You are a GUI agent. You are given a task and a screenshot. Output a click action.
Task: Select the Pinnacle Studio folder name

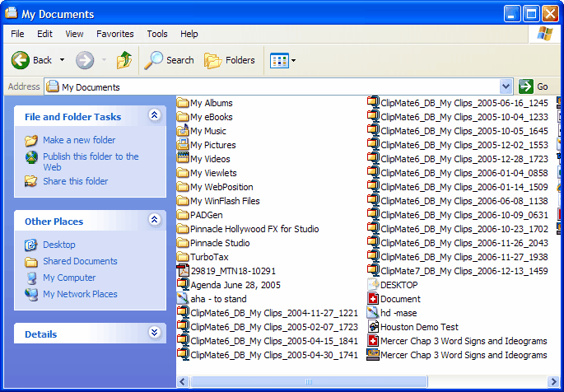point(220,243)
